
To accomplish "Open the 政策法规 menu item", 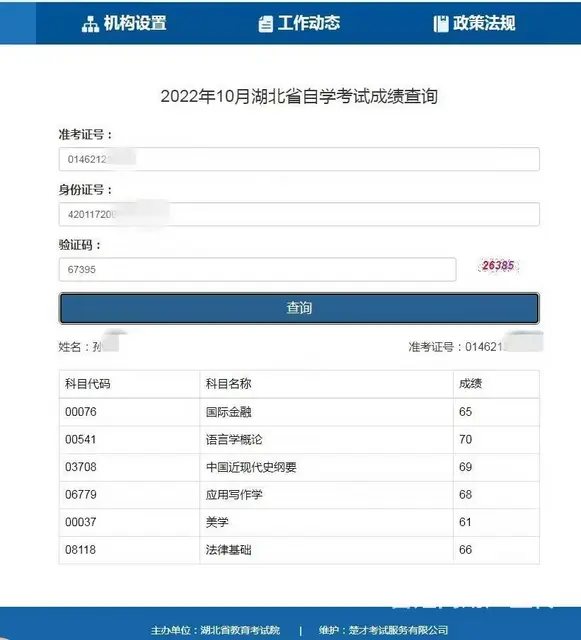I will tap(474, 23).
